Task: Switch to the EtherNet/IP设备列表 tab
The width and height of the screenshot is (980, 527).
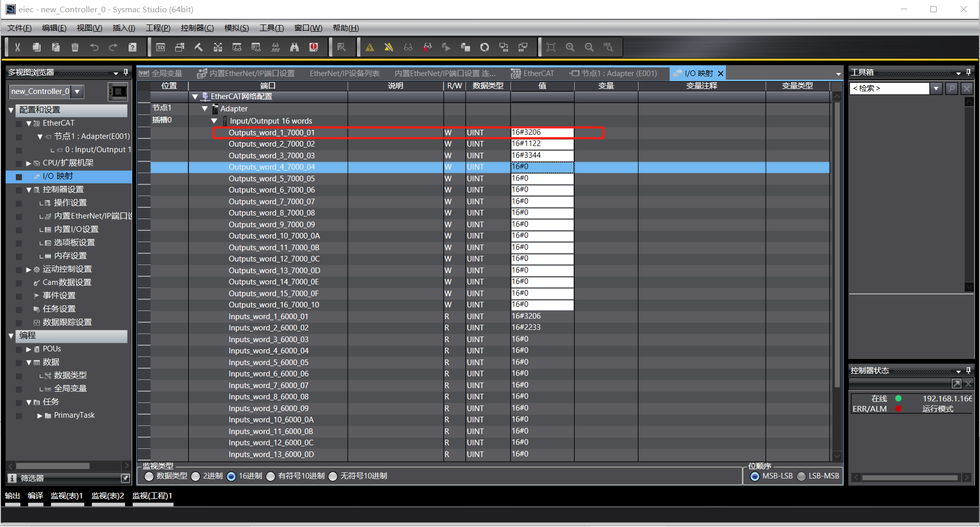Action: click(345, 74)
